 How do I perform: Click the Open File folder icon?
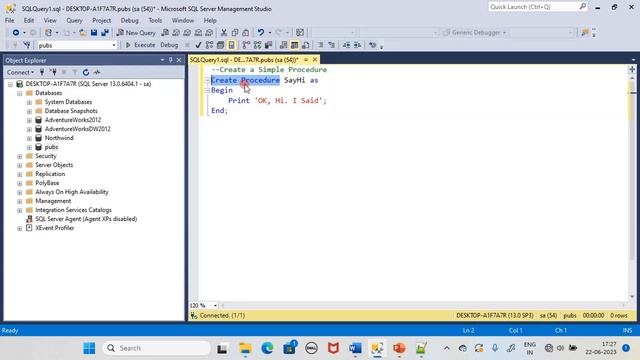tap(83, 33)
